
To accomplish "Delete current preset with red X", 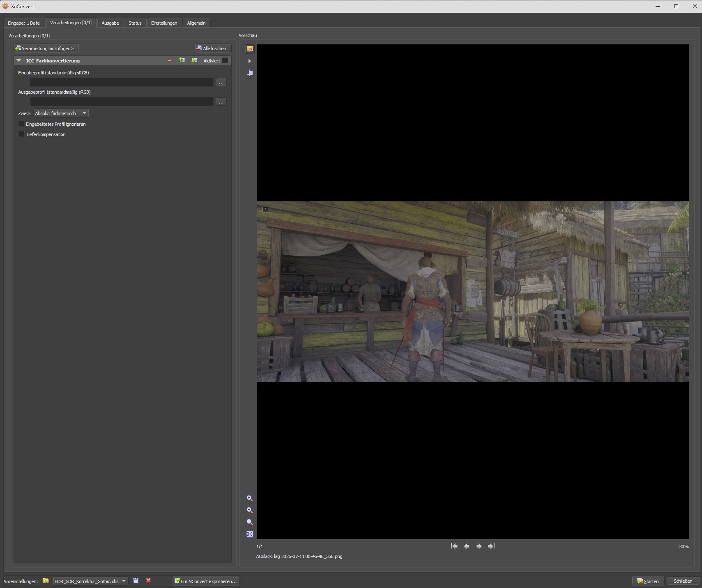I will (148, 581).
